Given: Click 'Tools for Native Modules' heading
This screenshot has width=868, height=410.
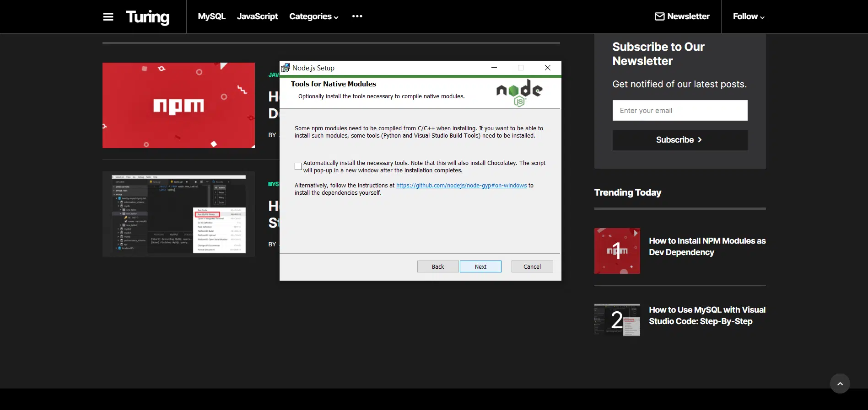Looking at the screenshot, I should point(334,84).
